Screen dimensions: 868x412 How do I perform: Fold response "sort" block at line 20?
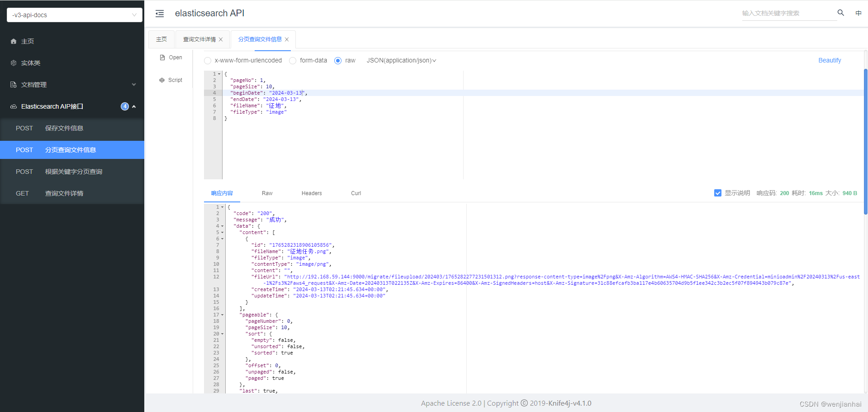coord(222,334)
